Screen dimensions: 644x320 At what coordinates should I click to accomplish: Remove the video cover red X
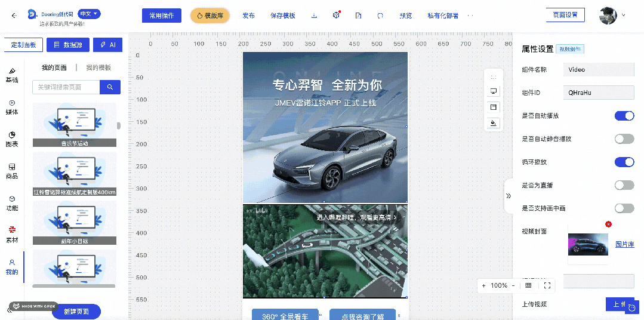pos(608,224)
